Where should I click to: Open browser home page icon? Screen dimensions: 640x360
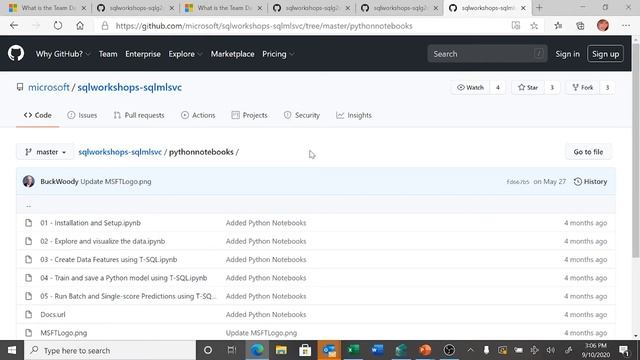pyautogui.click(x=80, y=26)
